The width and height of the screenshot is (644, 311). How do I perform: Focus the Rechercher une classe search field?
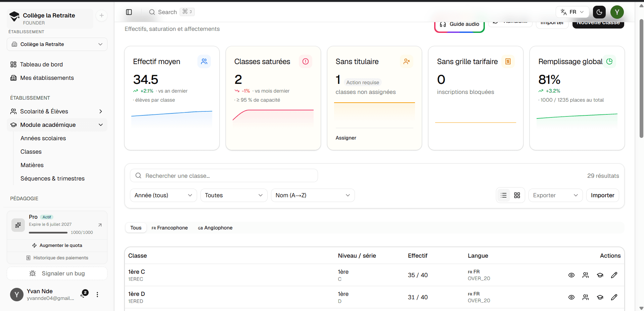coord(224,175)
